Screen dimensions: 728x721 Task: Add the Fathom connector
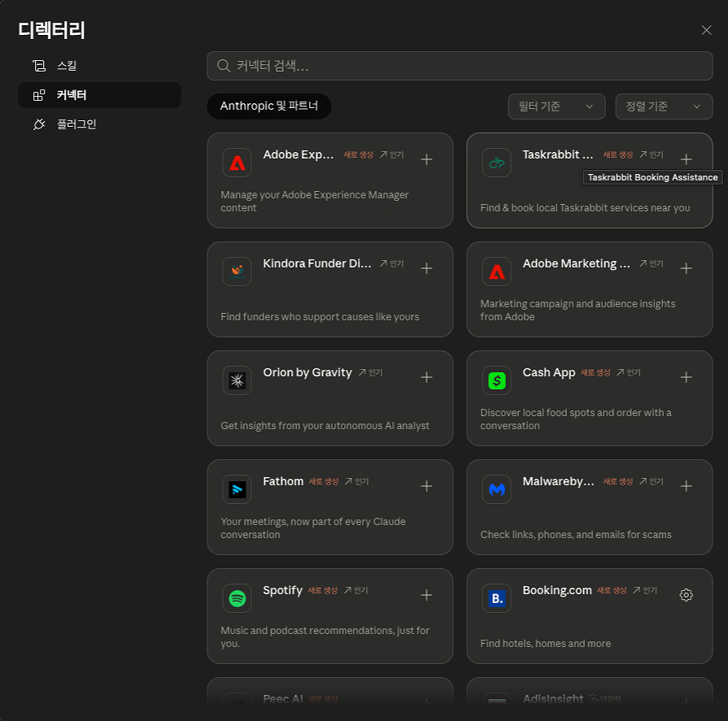(x=426, y=486)
